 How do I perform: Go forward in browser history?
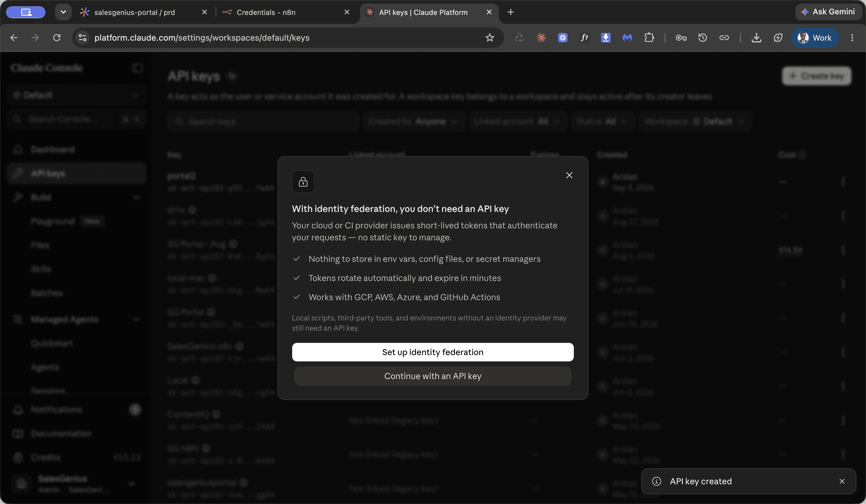[35, 38]
